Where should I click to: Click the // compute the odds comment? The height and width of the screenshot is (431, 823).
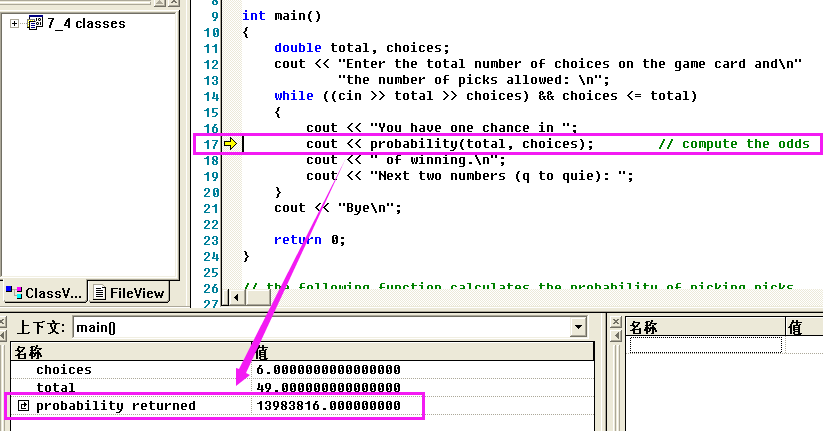734,144
